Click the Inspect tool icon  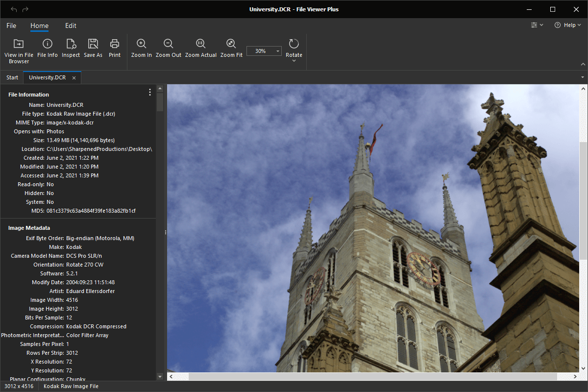point(71,49)
